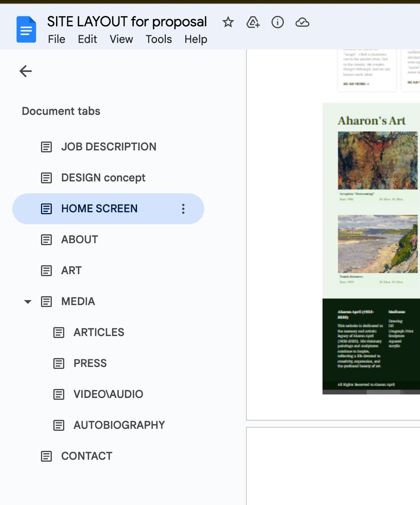This screenshot has height=505, width=420.
Task: Close the document tabs panel with back arrow
Action: point(26,71)
